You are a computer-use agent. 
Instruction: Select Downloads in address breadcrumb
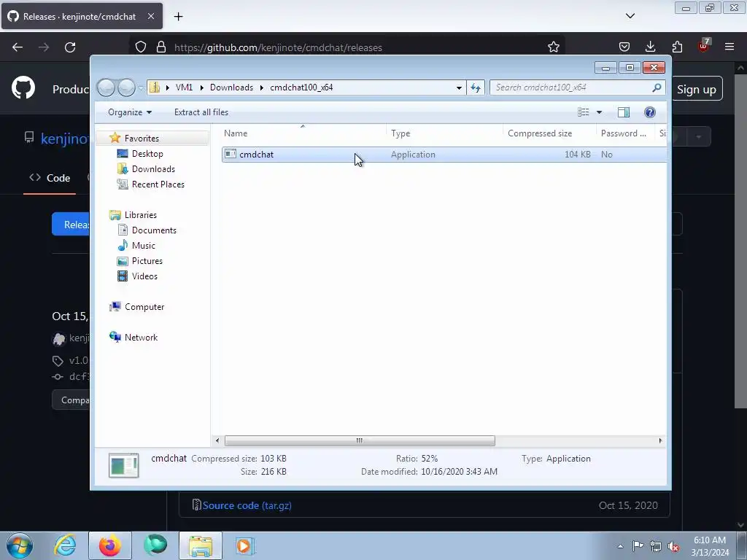[x=231, y=87]
